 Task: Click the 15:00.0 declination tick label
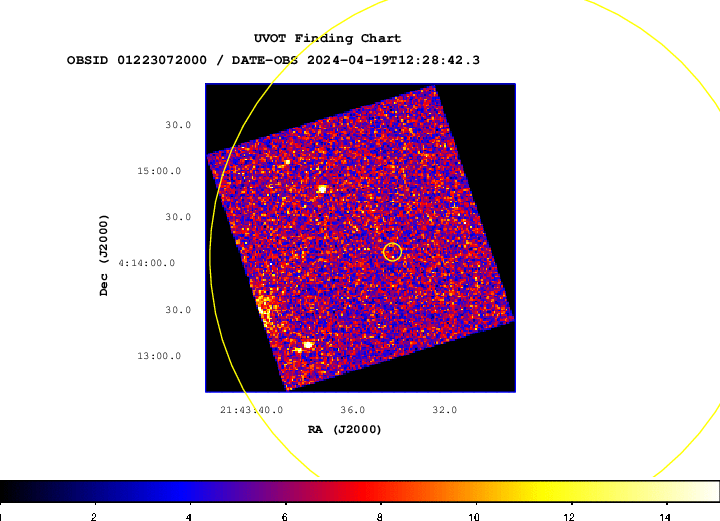[x=159, y=171]
